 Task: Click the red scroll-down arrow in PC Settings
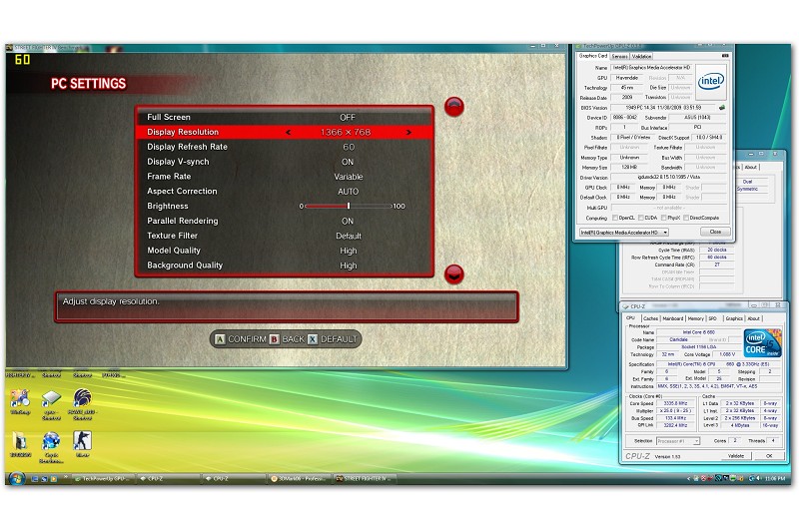tap(454, 274)
